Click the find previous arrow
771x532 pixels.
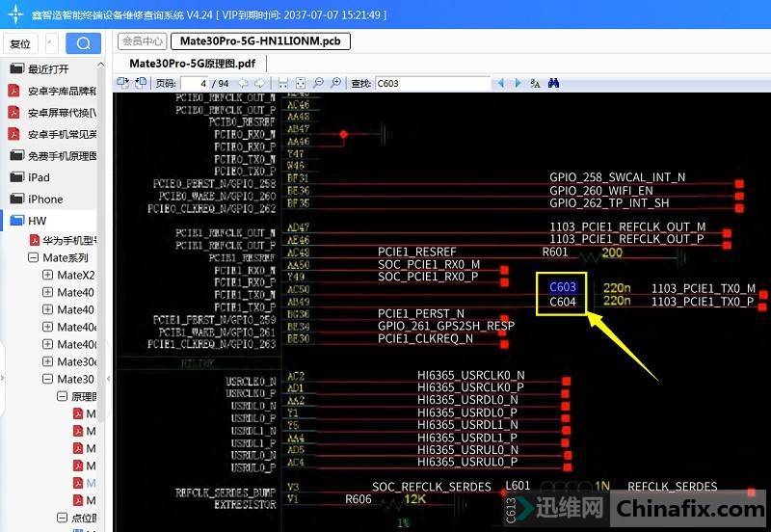pyautogui.click(x=500, y=84)
